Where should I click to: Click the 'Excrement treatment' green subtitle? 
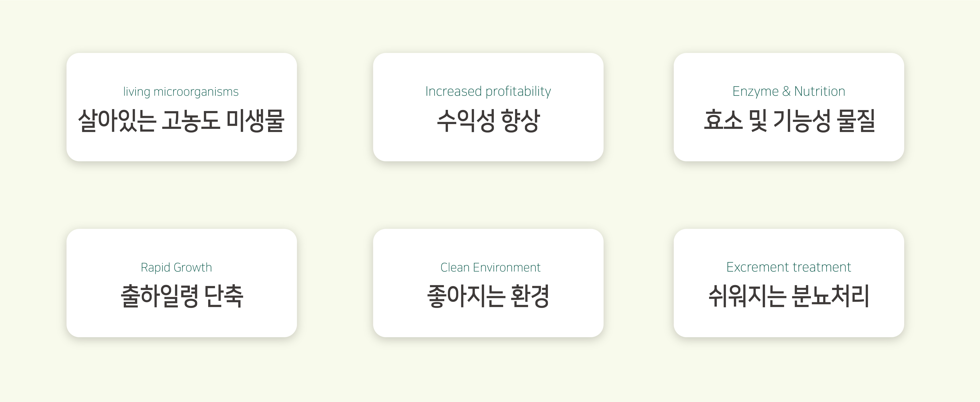tap(789, 267)
